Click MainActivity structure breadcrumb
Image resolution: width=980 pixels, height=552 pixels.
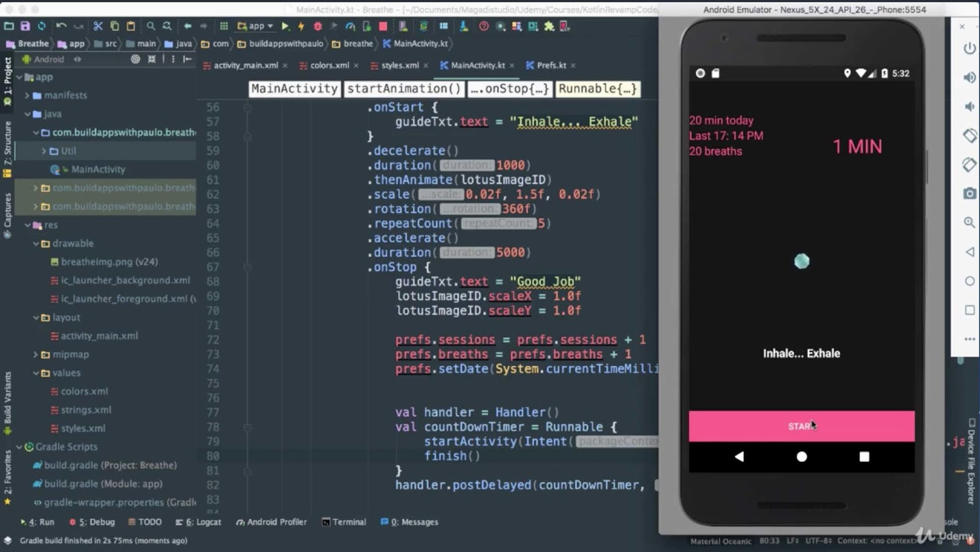click(295, 89)
